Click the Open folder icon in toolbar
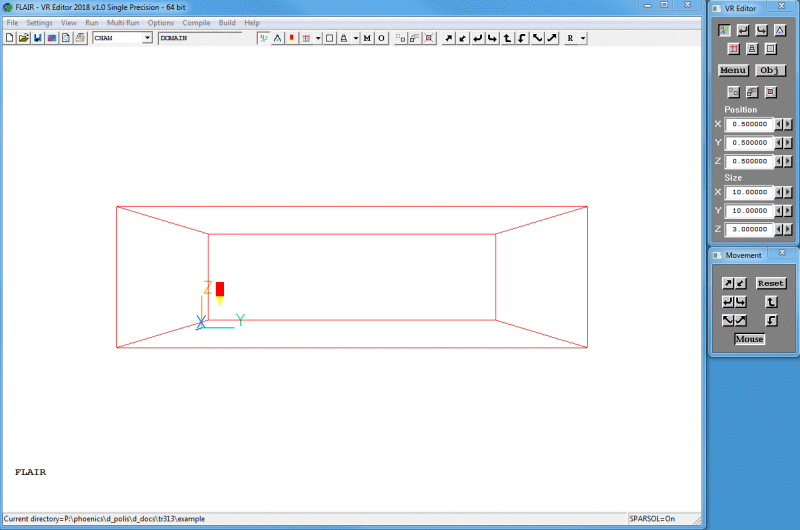Screen dimensions: 800x530 tap(23, 38)
